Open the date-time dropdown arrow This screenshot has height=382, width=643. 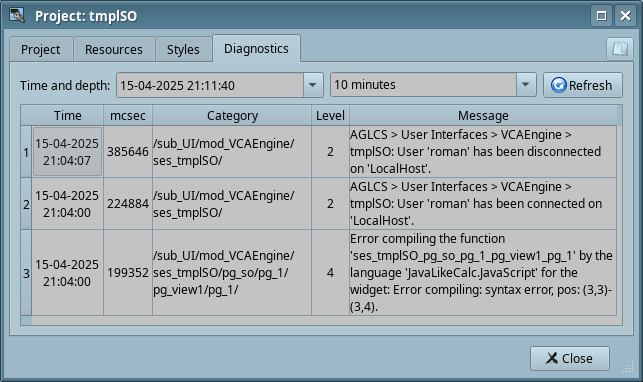[312, 85]
